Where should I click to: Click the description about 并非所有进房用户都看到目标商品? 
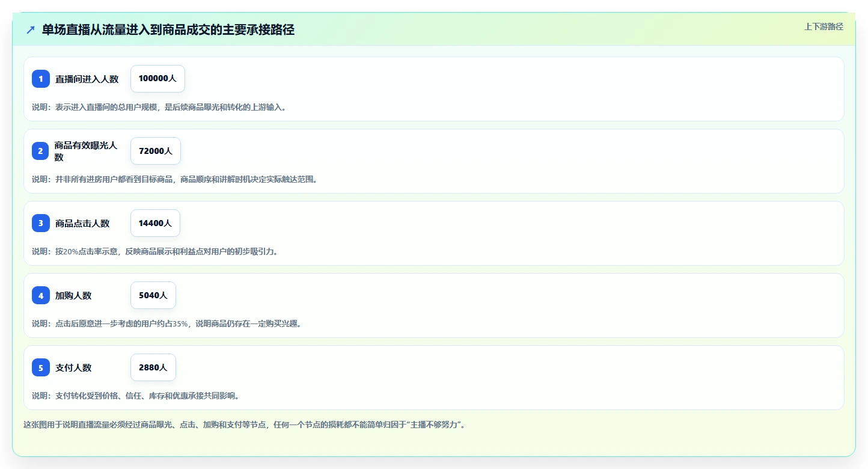coord(174,179)
